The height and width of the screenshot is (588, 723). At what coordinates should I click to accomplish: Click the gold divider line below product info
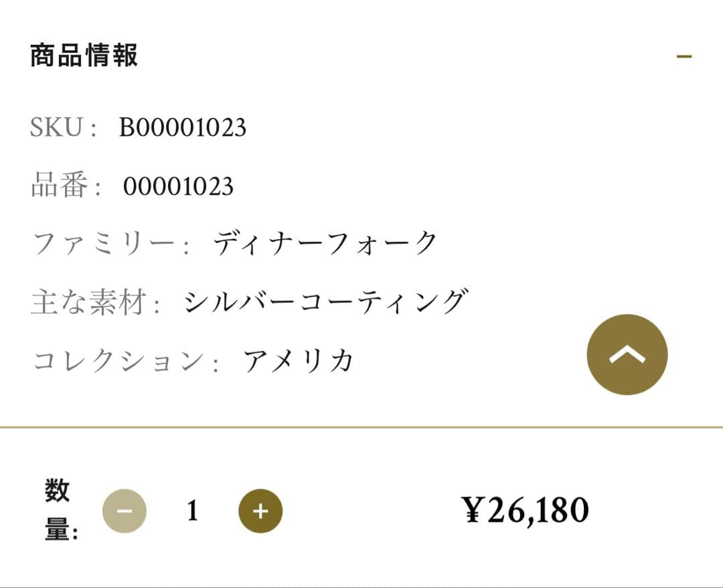[361, 427]
